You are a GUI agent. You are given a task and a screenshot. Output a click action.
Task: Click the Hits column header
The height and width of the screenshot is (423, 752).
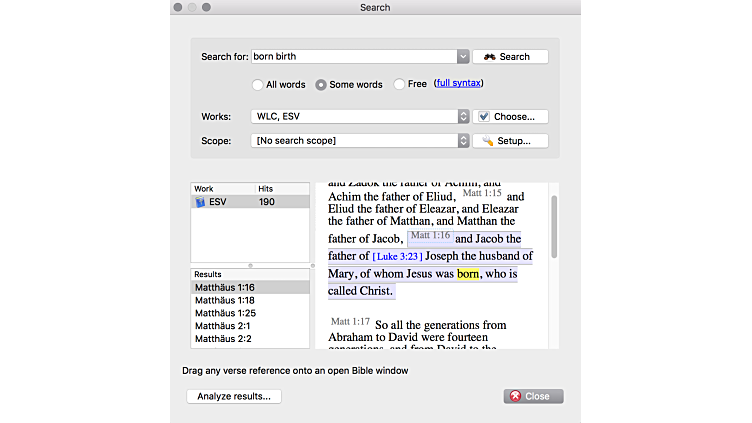tap(266, 188)
